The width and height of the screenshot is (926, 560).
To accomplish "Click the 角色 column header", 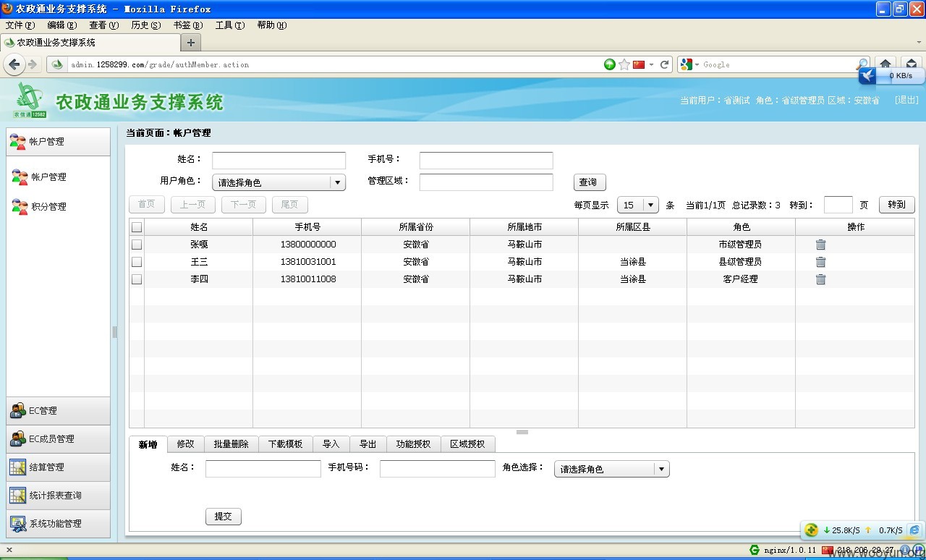I will 742,227.
